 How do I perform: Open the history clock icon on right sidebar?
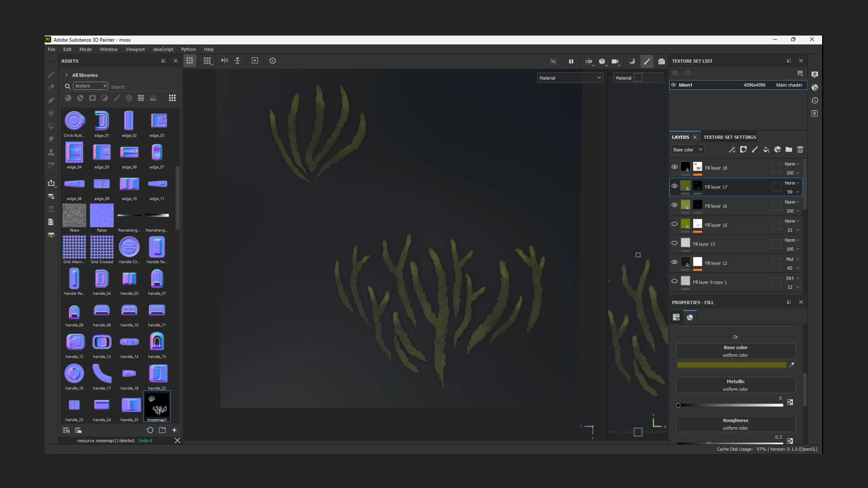(815, 100)
